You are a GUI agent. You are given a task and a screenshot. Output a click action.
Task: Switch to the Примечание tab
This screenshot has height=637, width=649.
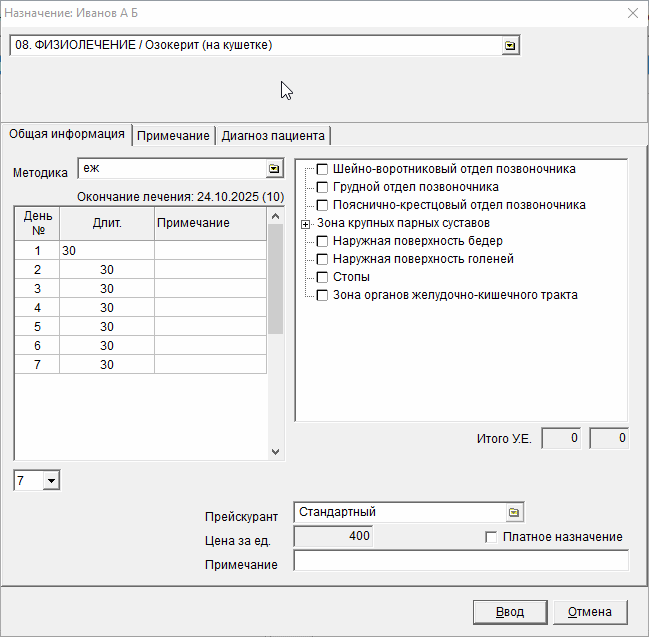(174, 136)
